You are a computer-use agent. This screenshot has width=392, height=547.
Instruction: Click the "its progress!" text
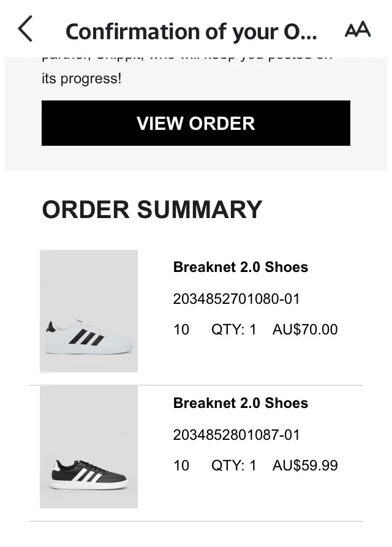[x=81, y=79]
